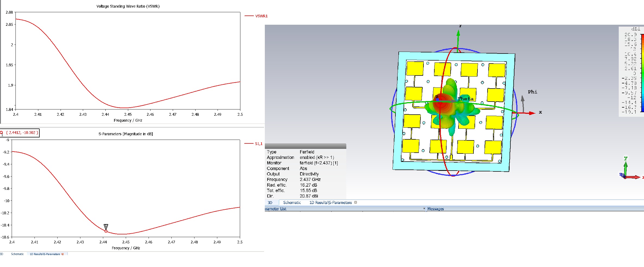Click the marker coordinate label box
The height and width of the screenshot is (267, 644).
click(22, 133)
